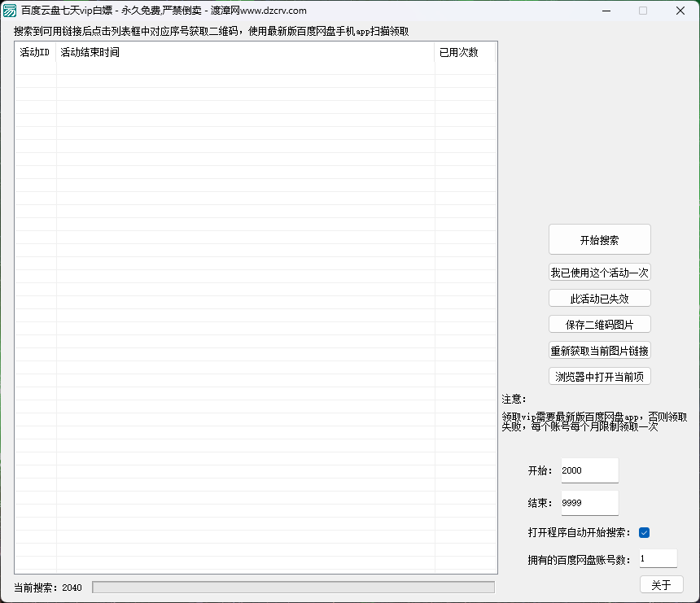700x603 pixels.
Task: Open current item with 浏览器中打开当前项
Action: point(600,376)
